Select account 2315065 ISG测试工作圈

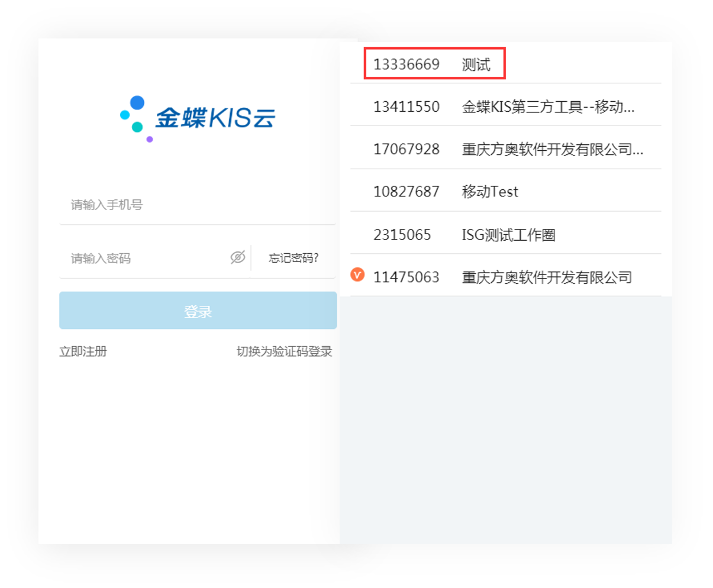click(505, 233)
